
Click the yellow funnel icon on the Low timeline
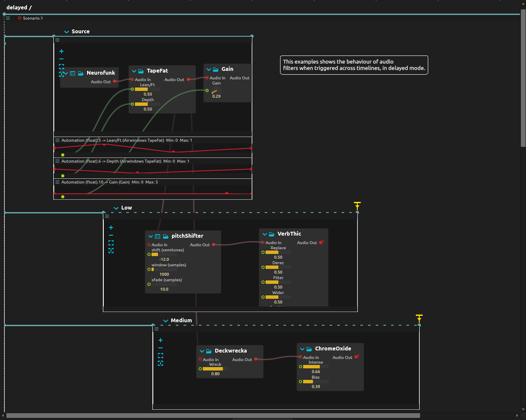point(357,205)
